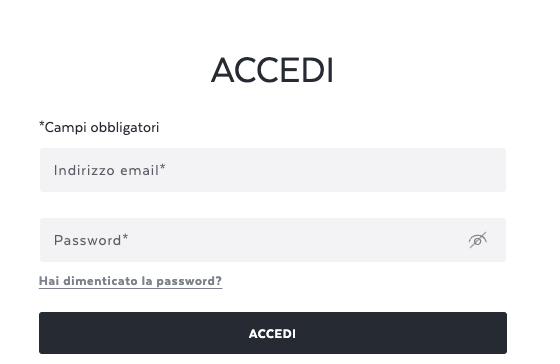Image resolution: width=560 pixels, height=364 pixels.
Task: Click the underlined password reset text
Action: point(130,281)
